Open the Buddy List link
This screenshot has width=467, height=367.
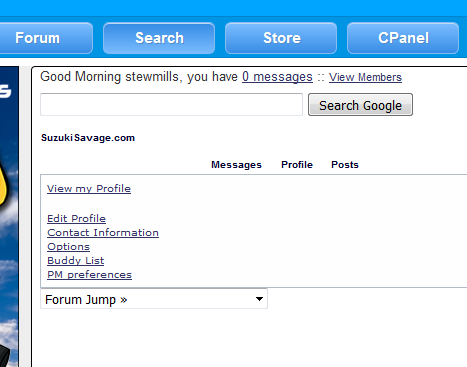tap(75, 261)
